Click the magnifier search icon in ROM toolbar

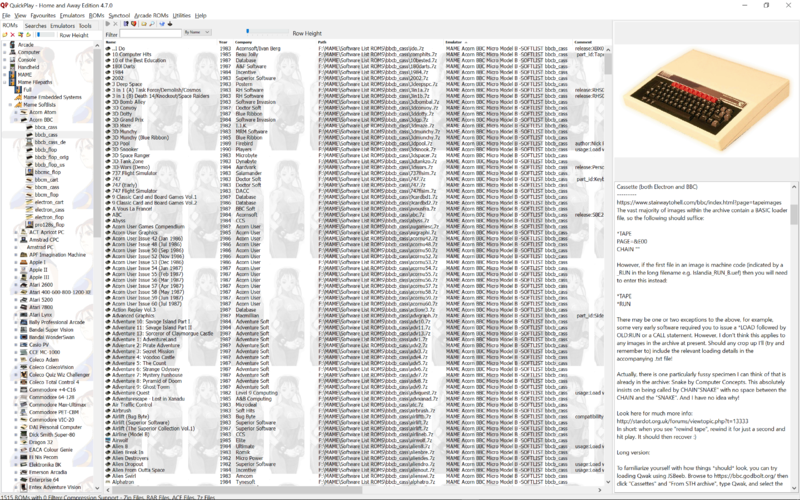pos(152,24)
